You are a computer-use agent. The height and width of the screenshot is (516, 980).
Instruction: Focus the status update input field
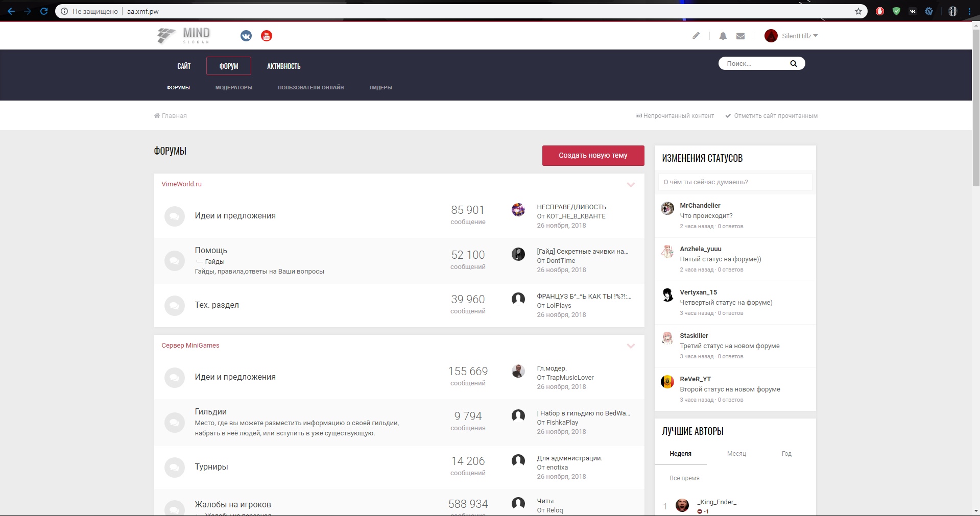[x=734, y=182]
